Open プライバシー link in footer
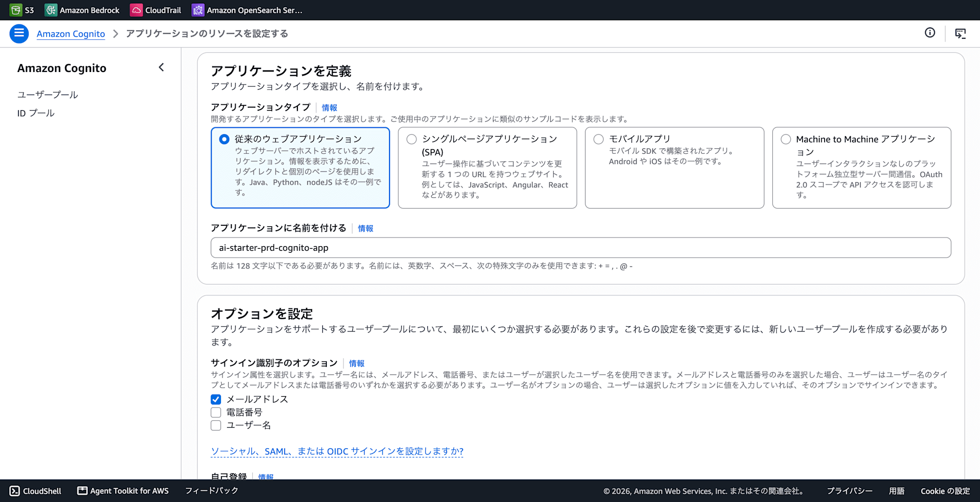 [850, 491]
